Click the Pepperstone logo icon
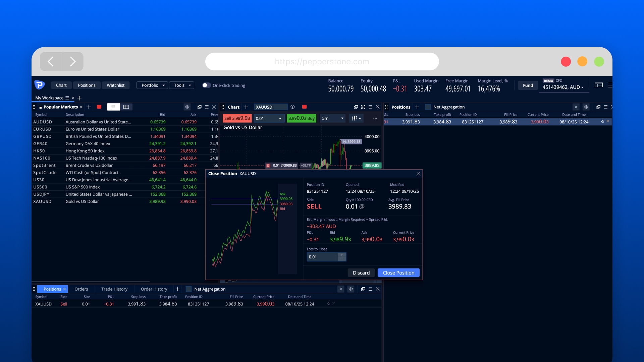The height and width of the screenshot is (362, 644). (40, 85)
